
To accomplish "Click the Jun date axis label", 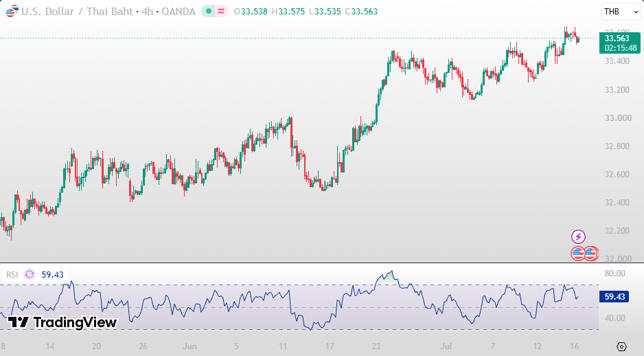I will tap(189, 346).
